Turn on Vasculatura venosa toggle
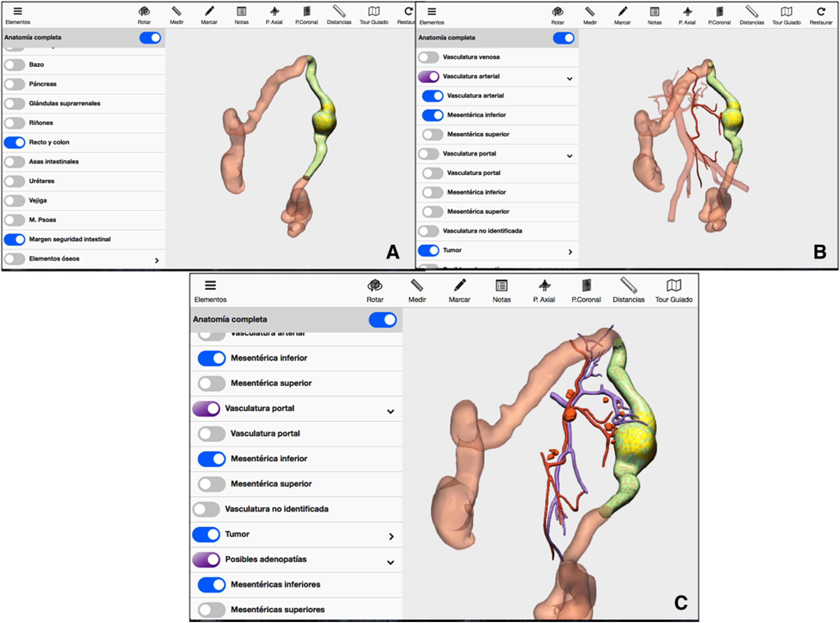Image resolution: width=840 pixels, height=623 pixels. [429, 57]
